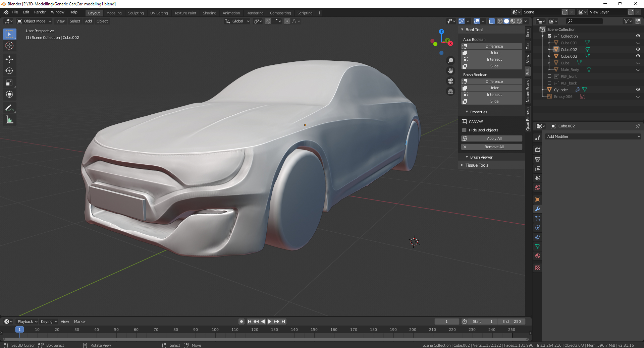Switch to the UV Editing workspace tab
The width and height of the screenshot is (644, 348).
tap(159, 13)
